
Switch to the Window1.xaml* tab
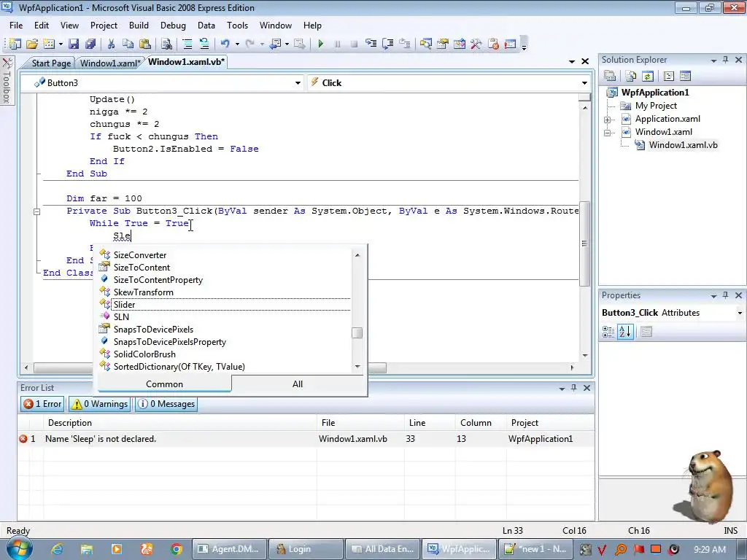coord(110,63)
